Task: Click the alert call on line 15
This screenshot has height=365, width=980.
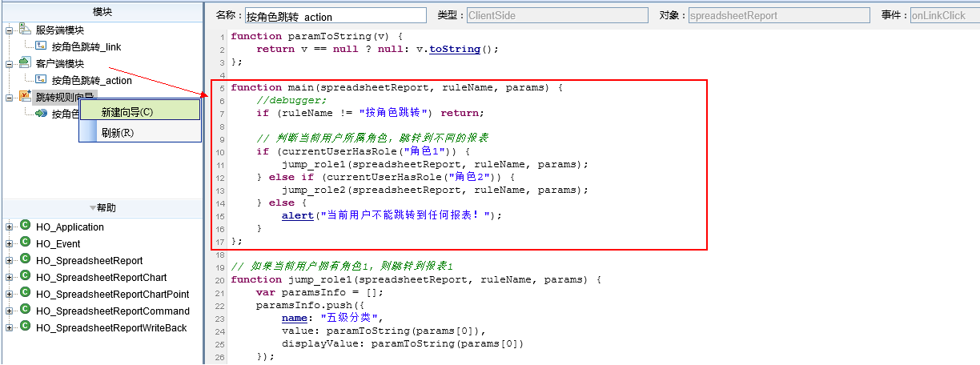Action: click(x=297, y=215)
